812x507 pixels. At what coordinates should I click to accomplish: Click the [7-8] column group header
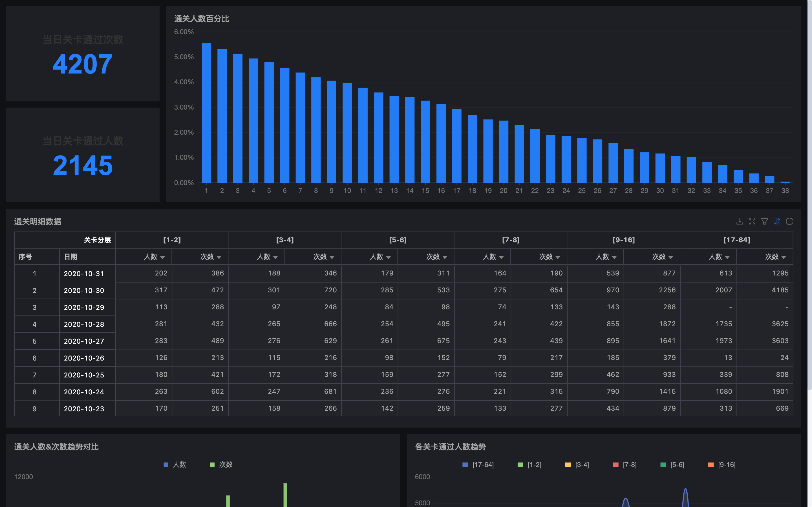tap(510, 240)
